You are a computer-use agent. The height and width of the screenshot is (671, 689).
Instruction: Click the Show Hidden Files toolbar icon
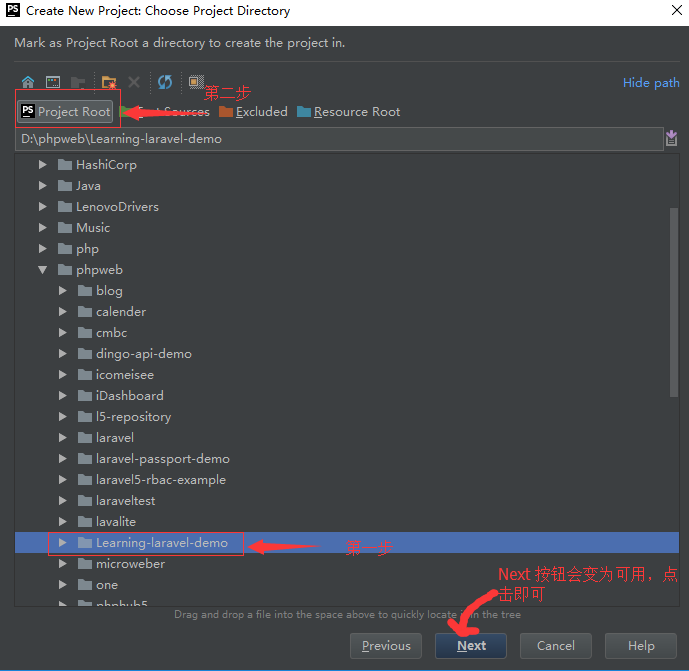coord(196,82)
